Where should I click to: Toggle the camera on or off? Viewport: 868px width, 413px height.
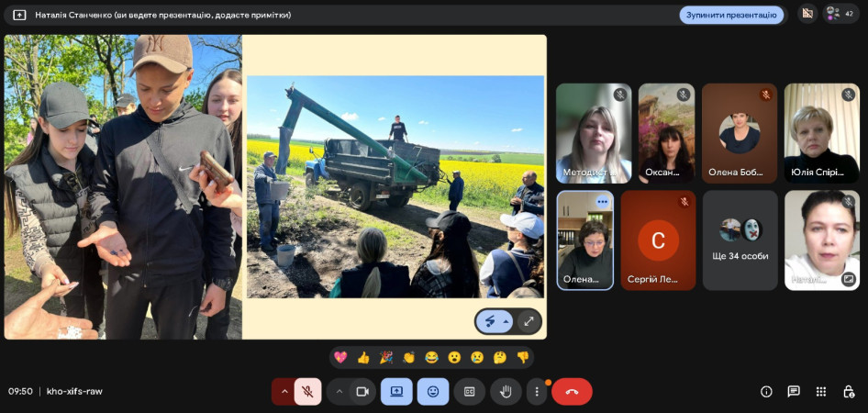(362, 392)
